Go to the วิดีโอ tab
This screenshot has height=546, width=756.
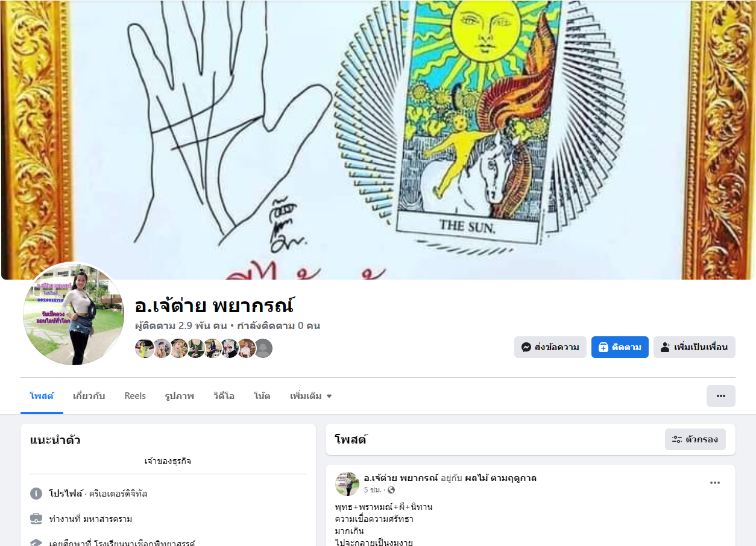point(224,396)
